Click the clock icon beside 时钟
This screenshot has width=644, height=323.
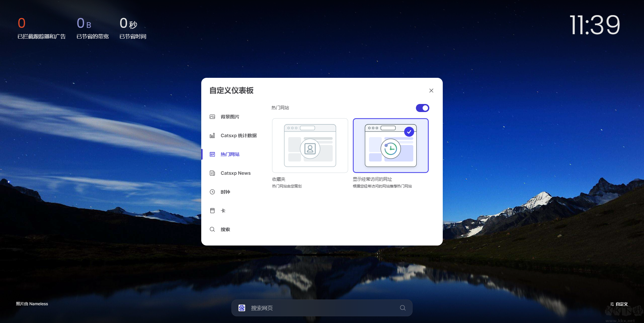point(212,192)
